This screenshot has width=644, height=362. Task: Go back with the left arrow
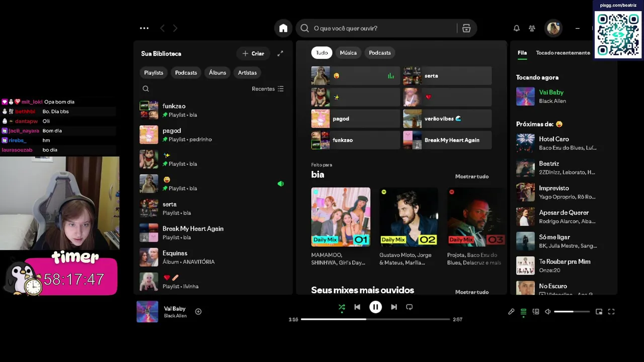[x=162, y=28]
